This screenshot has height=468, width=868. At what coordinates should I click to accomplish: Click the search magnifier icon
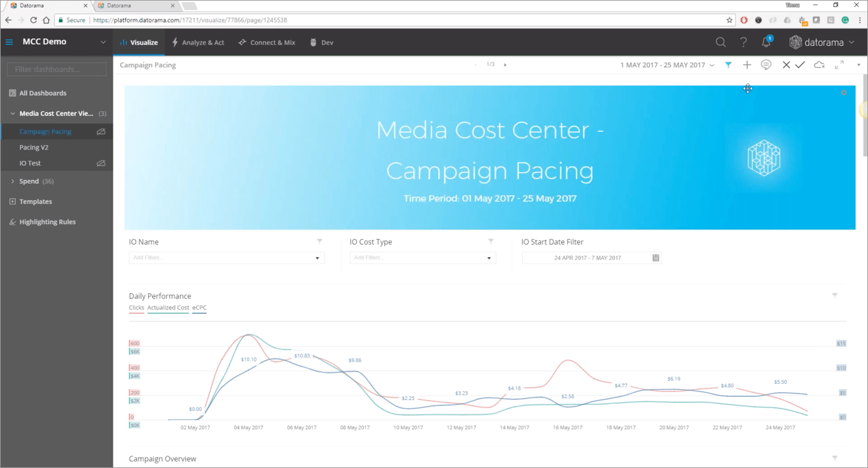(x=720, y=42)
